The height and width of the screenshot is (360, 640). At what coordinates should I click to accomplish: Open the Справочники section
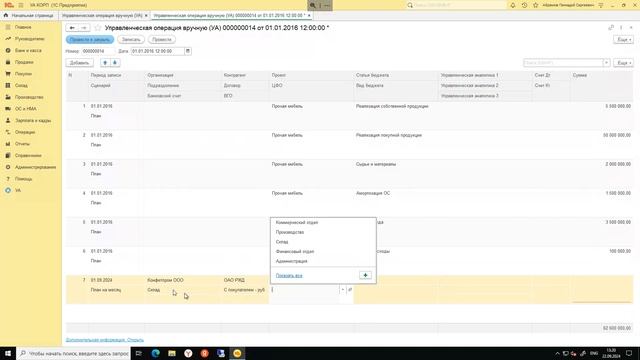coord(28,156)
